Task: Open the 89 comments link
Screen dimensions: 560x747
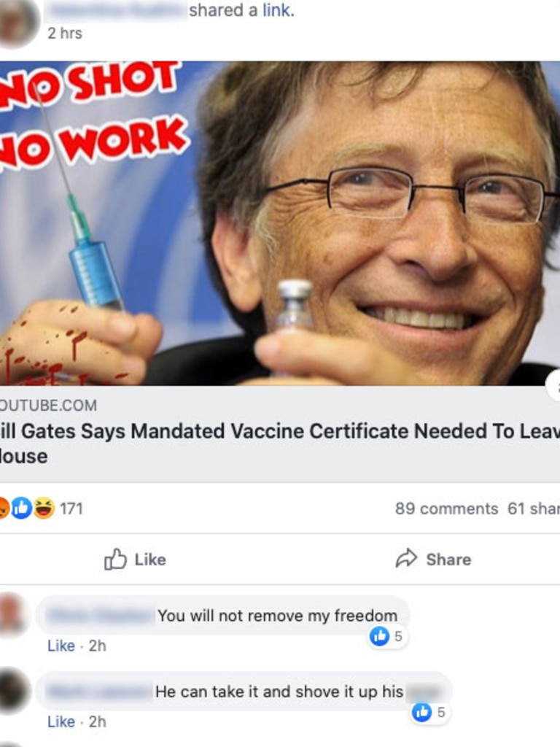Action: pos(446,508)
